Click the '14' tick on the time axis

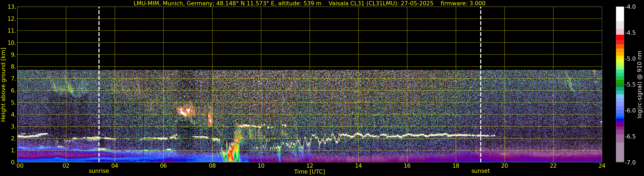[358, 166]
